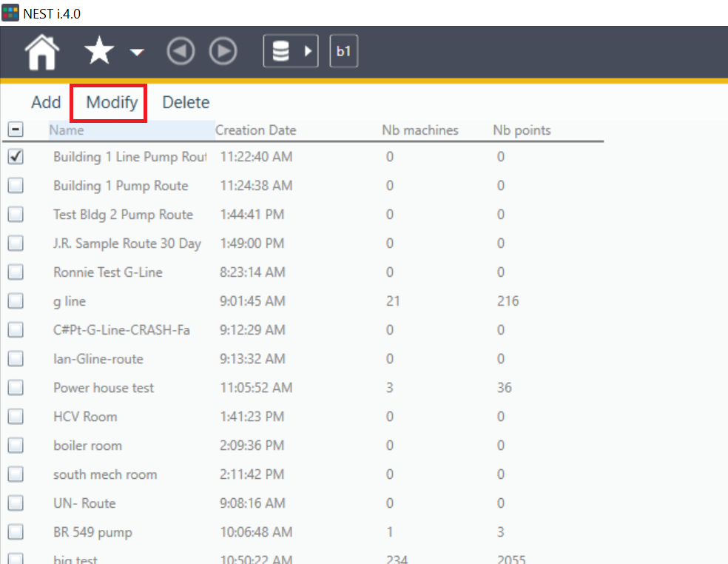
Task: Sort by Nb machines column header
Action: coord(420,130)
